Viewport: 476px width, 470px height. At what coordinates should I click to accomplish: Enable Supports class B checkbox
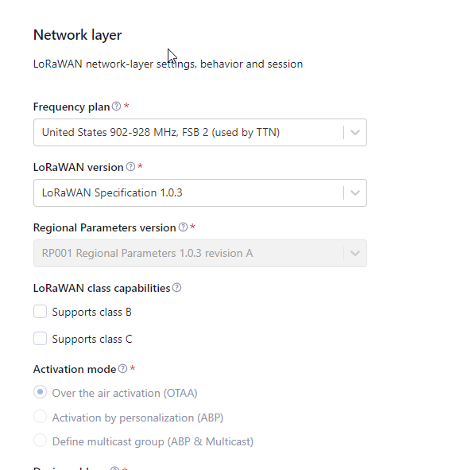tap(40, 312)
